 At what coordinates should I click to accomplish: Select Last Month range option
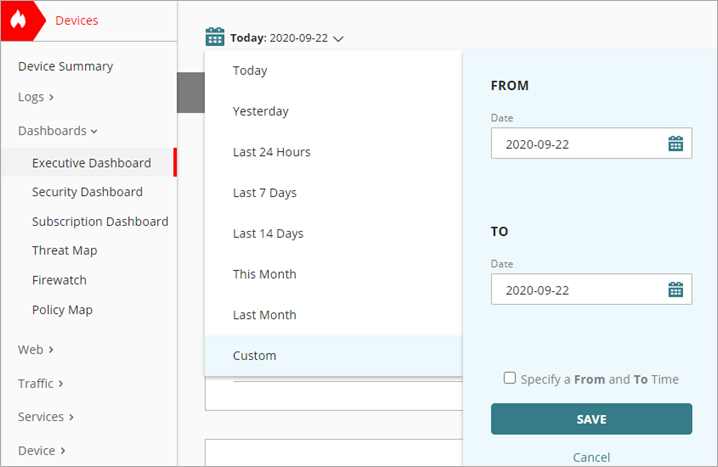[264, 315]
